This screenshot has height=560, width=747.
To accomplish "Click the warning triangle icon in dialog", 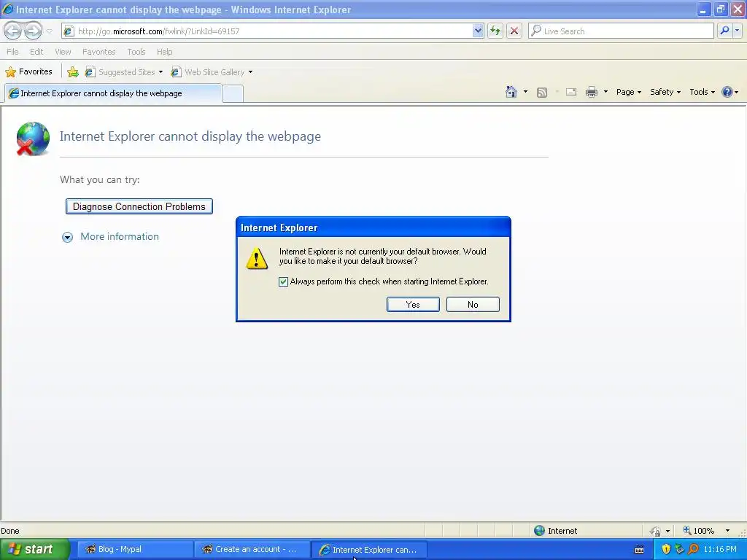I will (x=257, y=257).
